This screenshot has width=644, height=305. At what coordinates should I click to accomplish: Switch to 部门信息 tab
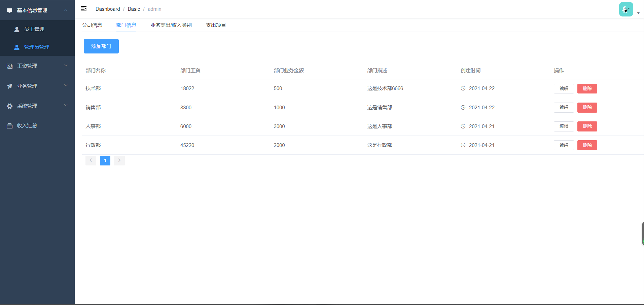(x=126, y=25)
